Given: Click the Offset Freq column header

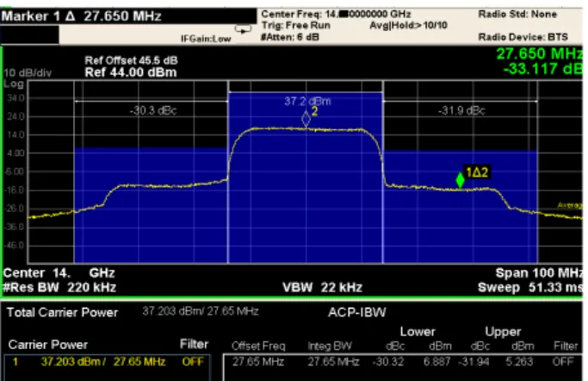Looking at the screenshot, I should coord(258,347).
